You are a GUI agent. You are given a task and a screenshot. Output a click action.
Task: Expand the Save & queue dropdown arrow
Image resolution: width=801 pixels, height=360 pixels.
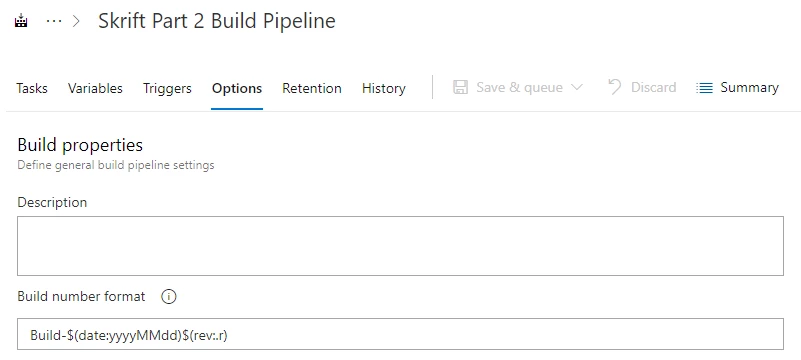pyautogui.click(x=576, y=87)
